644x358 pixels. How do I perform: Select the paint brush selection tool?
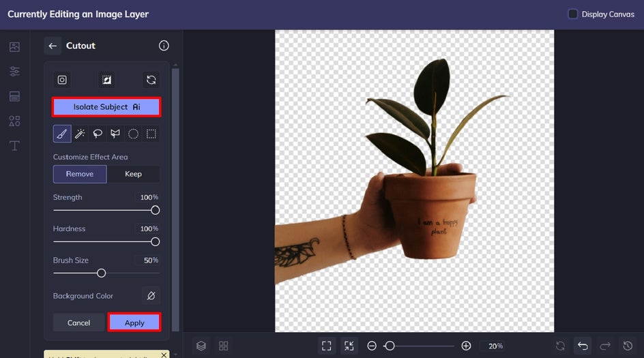coord(62,134)
